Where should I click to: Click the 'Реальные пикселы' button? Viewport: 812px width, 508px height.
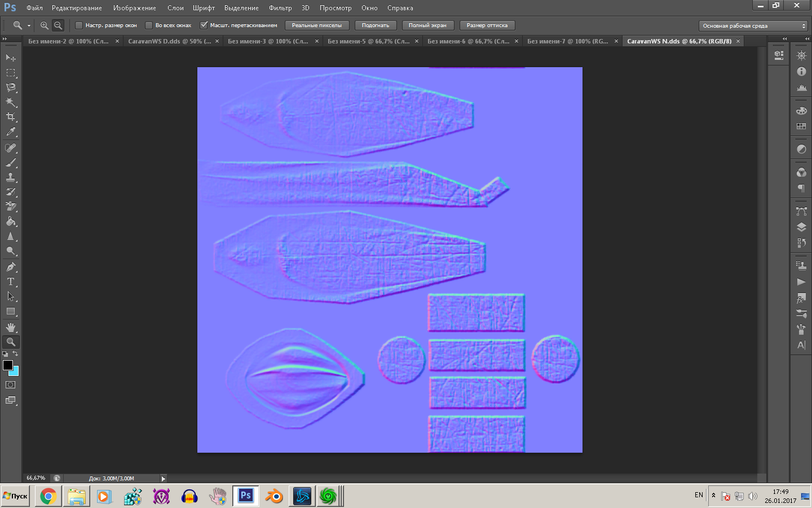[x=317, y=25]
